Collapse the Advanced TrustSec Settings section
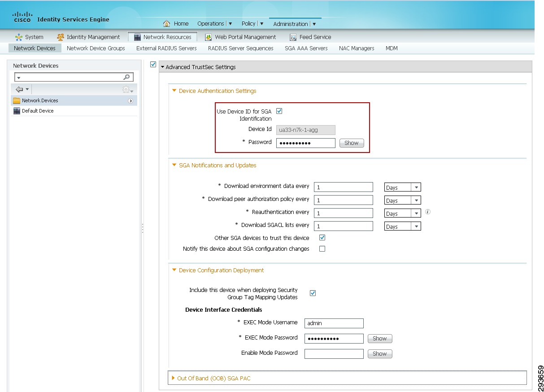The width and height of the screenshot is (544, 392). click(162, 67)
